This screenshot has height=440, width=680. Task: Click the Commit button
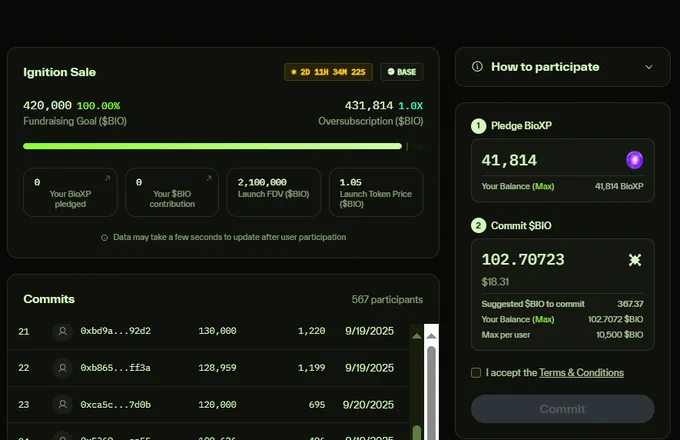click(x=562, y=409)
